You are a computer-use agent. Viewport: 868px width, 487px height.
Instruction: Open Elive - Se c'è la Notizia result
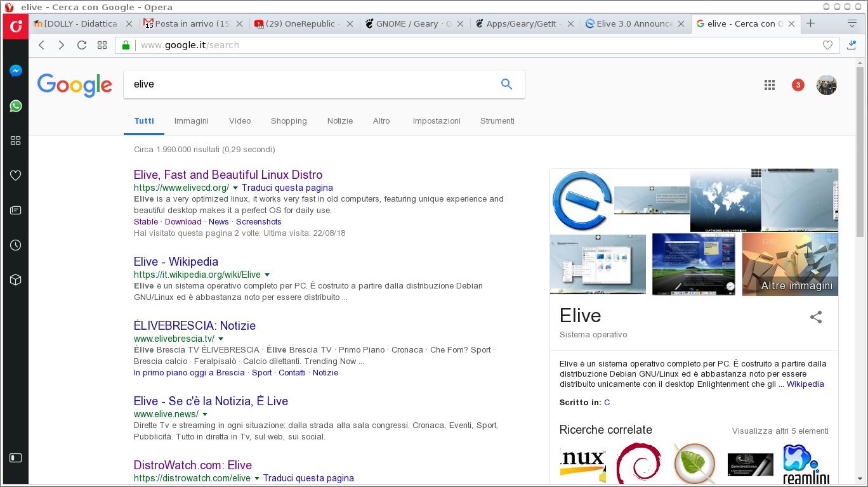(211, 401)
